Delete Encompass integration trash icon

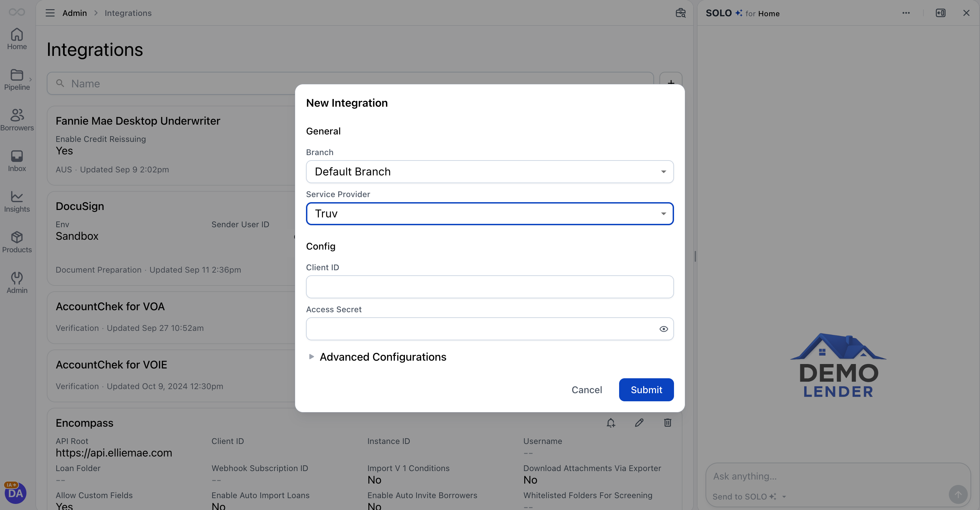pyautogui.click(x=668, y=423)
